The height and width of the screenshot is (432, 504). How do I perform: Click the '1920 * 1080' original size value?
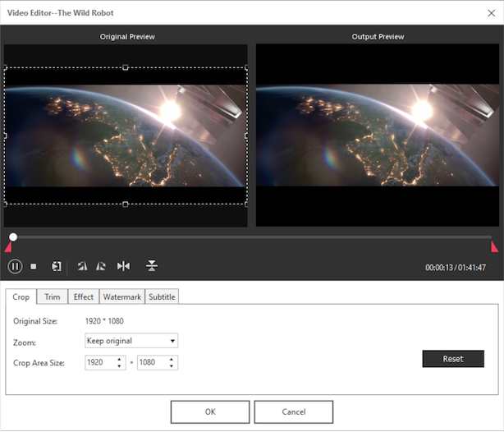(104, 321)
